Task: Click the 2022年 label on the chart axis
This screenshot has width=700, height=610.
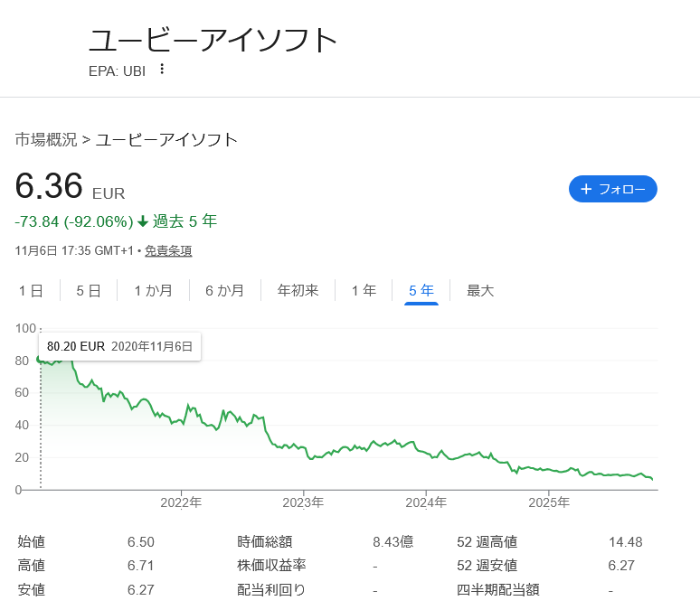Action: (181, 502)
